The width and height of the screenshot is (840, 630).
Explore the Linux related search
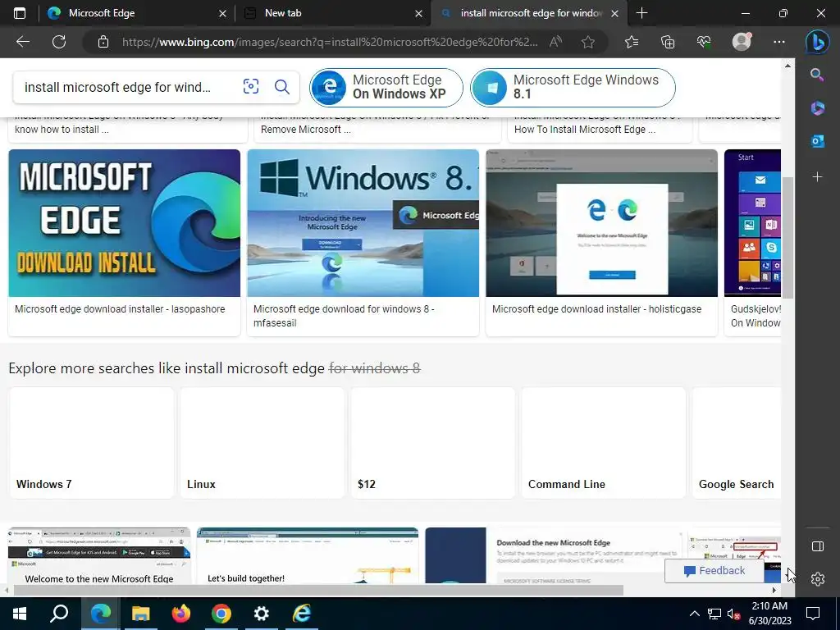pos(262,443)
